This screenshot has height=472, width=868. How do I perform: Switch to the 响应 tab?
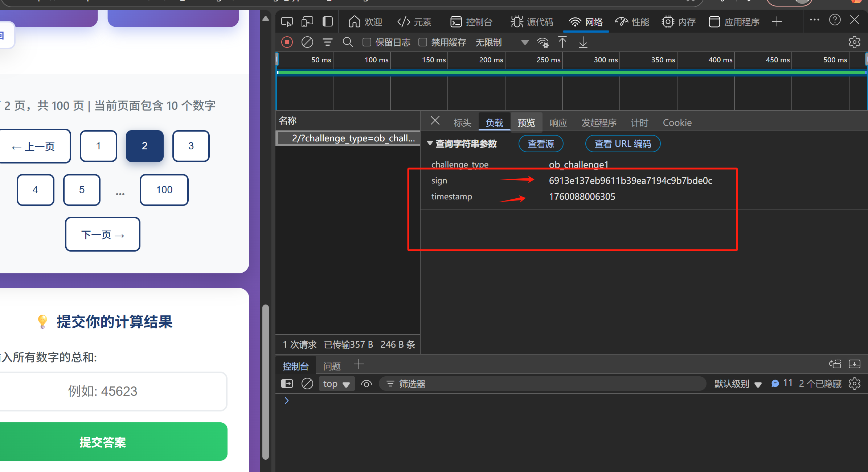point(558,123)
